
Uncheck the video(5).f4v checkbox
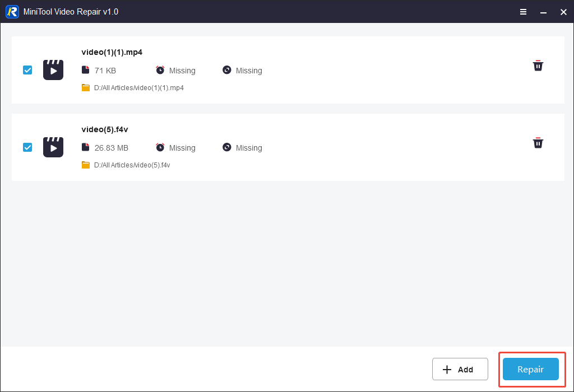point(27,147)
